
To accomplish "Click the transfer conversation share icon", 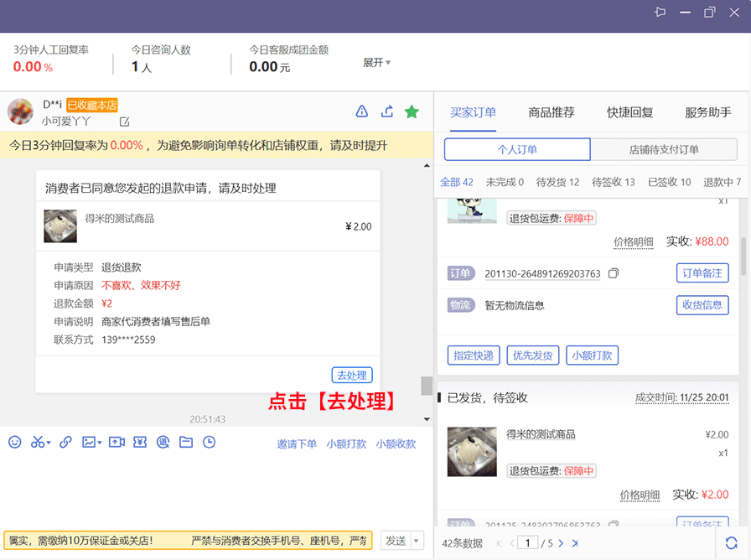I will 387,111.
